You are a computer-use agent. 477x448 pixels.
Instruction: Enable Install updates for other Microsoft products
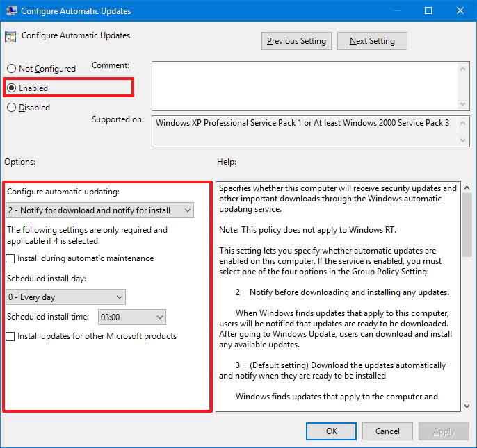point(10,336)
